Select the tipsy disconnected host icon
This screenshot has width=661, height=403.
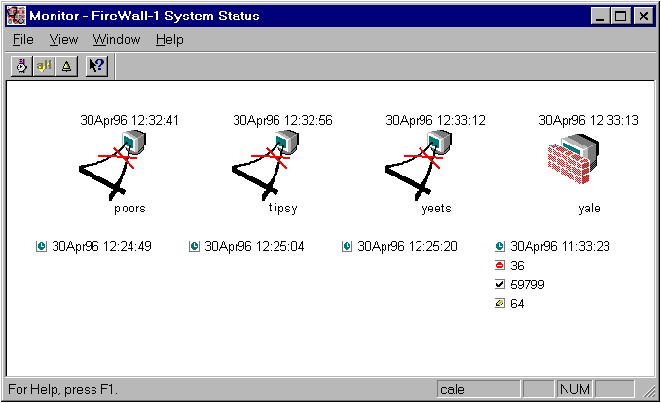click(268, 163)
